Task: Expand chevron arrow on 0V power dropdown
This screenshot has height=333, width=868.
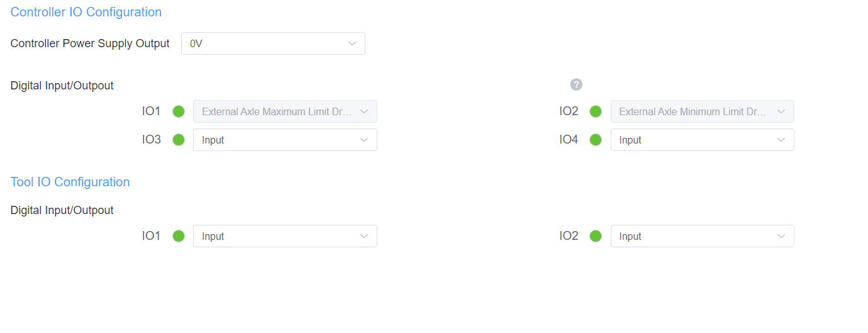Action: point(352,43)
